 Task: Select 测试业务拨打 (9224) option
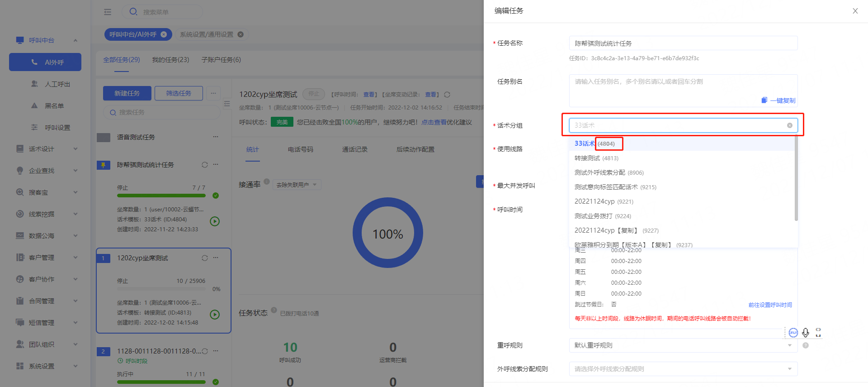coord(682,216)
